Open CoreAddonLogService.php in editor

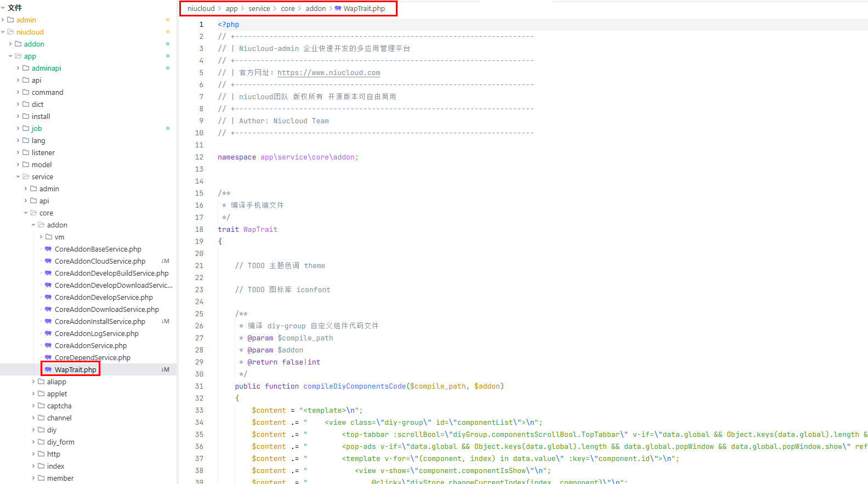coord(97,334)
